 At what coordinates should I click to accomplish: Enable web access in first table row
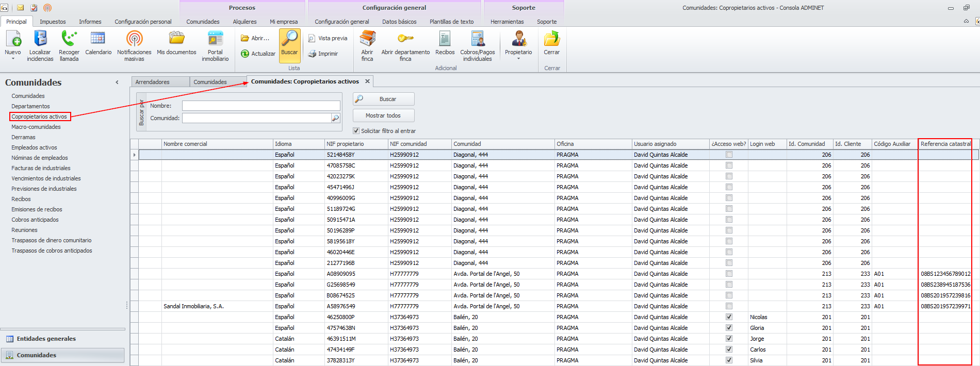coord(729,155)
